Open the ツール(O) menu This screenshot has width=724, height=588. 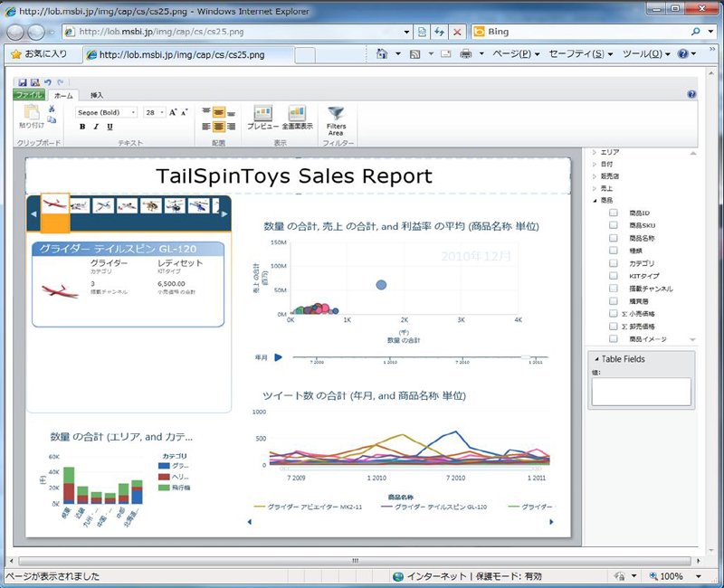point(646,54)
